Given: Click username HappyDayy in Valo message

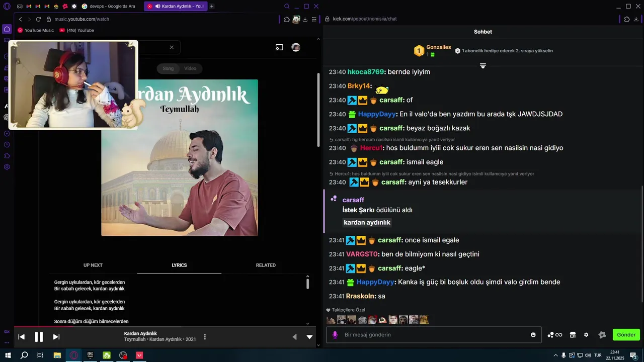Looking at the screenshot, I should click(376, 114).
